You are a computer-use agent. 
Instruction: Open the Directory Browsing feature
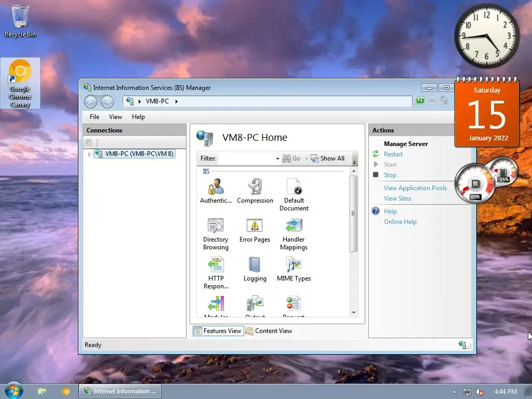pyautogui.click(x=216, y=234)
